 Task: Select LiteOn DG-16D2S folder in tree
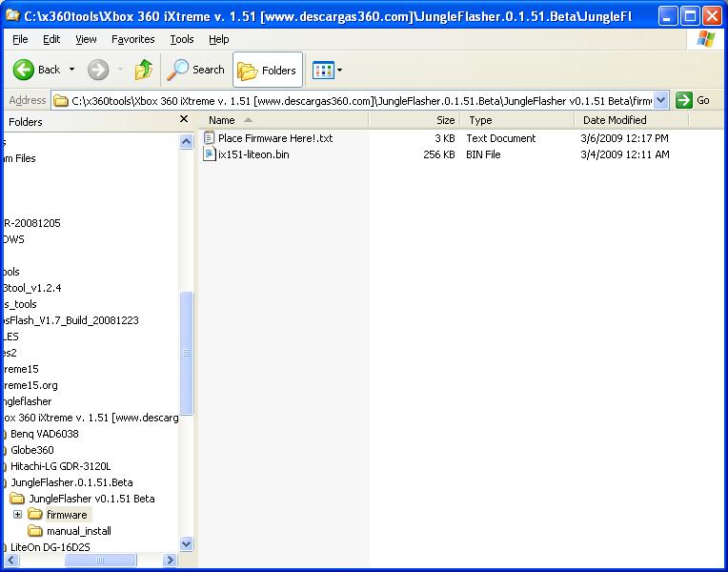pyautogui.click(x=51, y=547)
